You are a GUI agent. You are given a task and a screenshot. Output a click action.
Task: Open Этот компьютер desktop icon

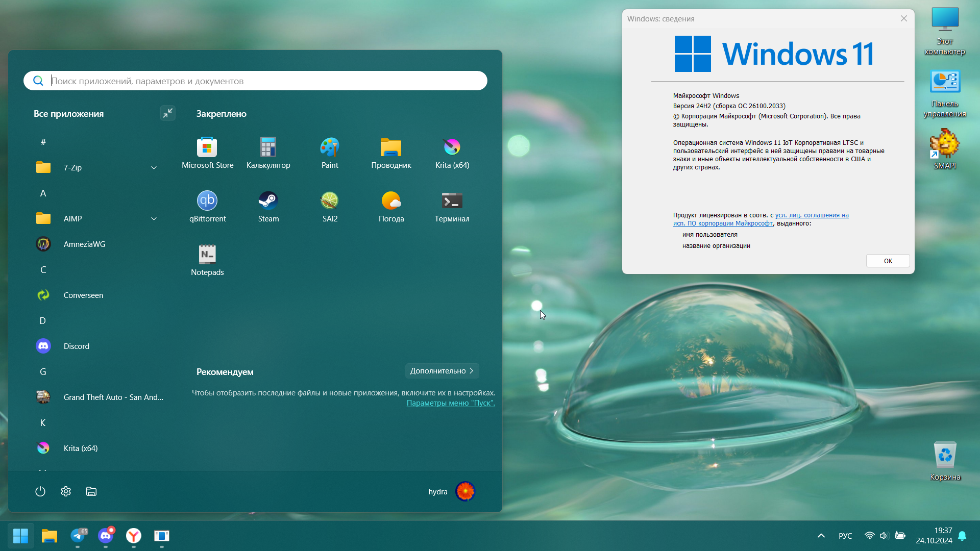(x=945, y=31)
